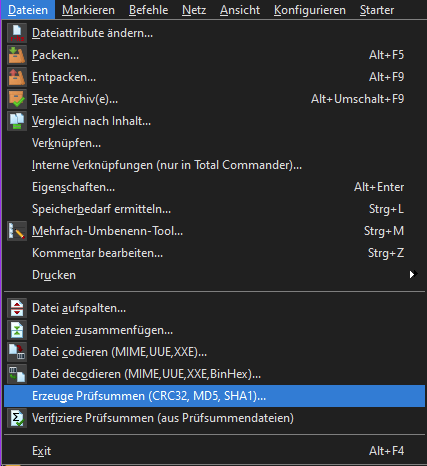Click the Alt+F5 shortcut text

point(386,55)
